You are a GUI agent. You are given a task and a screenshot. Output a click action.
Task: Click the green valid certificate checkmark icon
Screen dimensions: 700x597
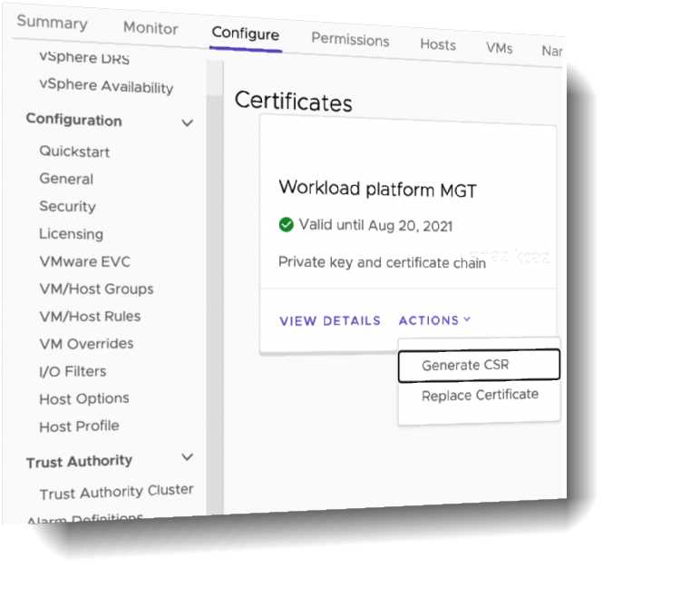[x=287, y=225]
